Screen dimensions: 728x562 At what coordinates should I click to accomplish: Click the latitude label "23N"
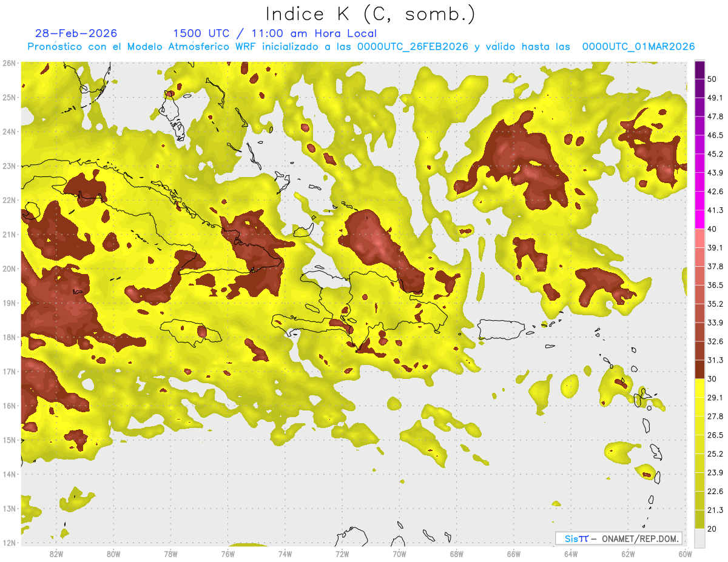click(x=8, y=166)
